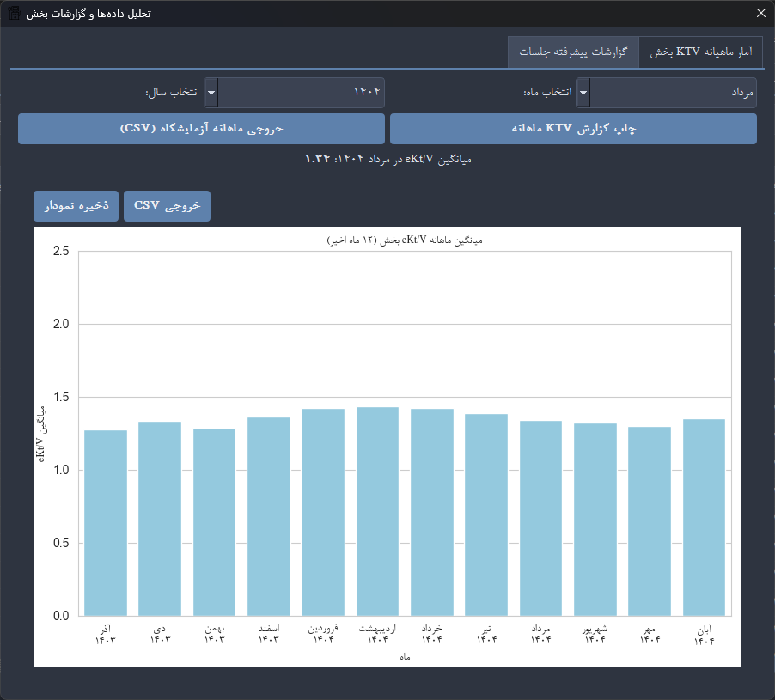
Task: Click the x-axis label آذر ۱۴۰۳
Action: click(106, 635)
